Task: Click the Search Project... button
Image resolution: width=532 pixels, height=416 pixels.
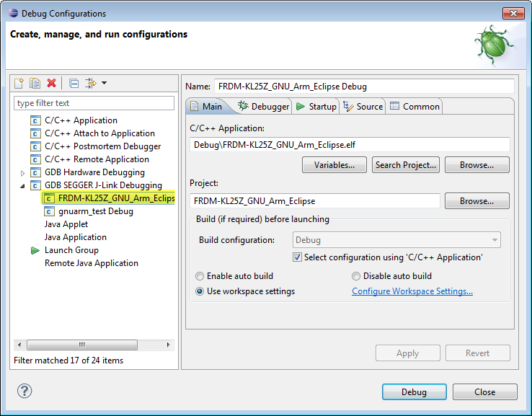Action: pos(406,165)
